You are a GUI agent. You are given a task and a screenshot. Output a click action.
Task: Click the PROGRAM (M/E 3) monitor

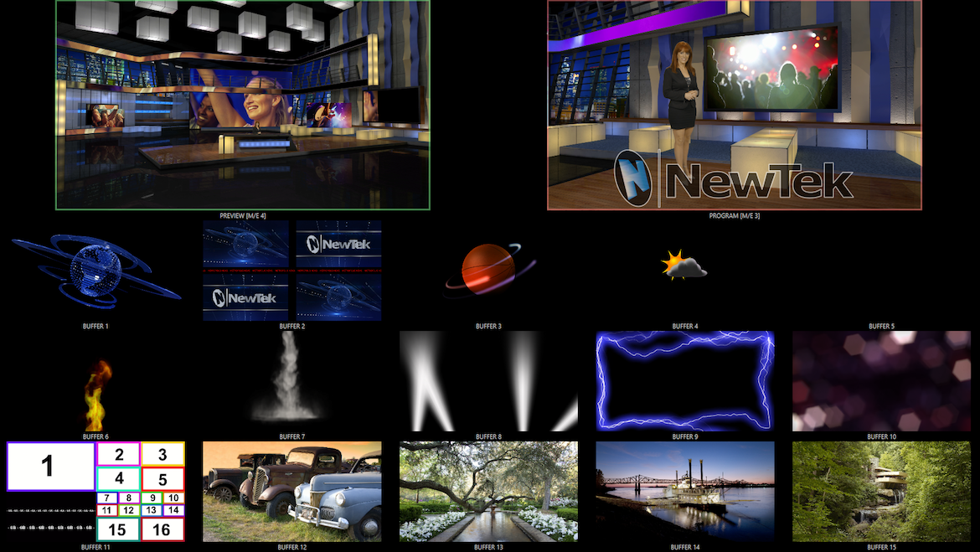click(x=735, y=105)
